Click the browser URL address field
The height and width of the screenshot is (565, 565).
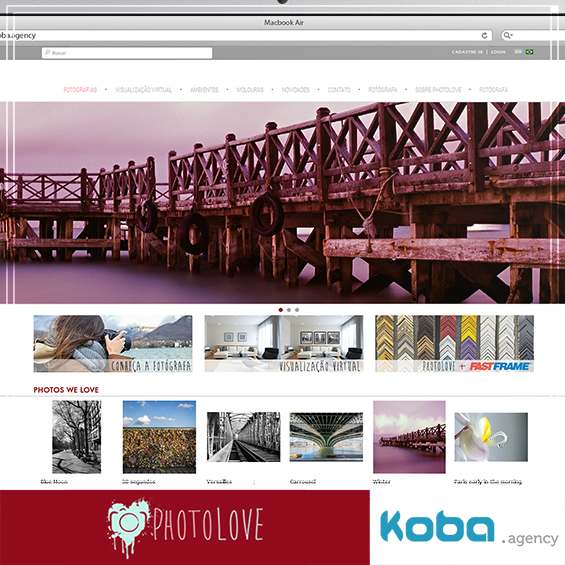point(245,35)
